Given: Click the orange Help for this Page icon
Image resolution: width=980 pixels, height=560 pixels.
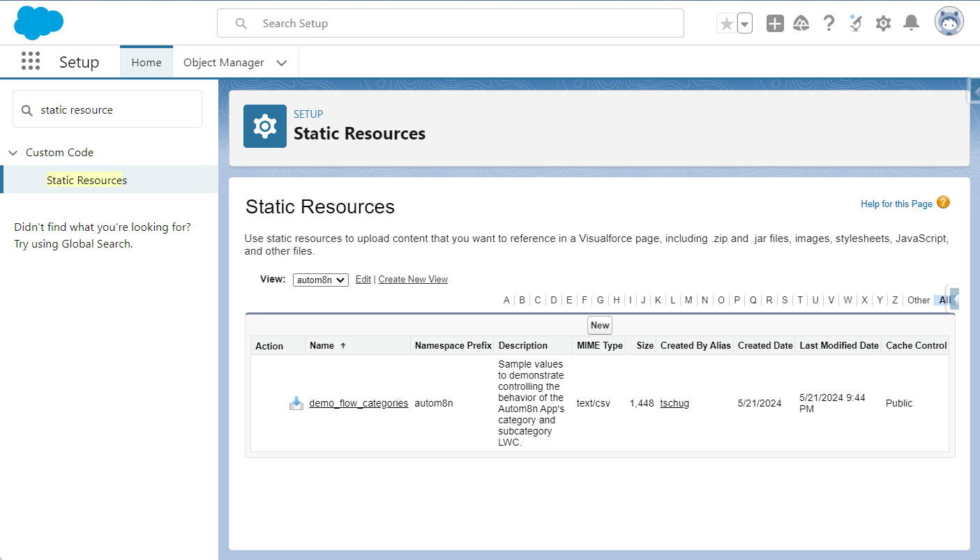Looking at the screenshot, I should (943, 203).
